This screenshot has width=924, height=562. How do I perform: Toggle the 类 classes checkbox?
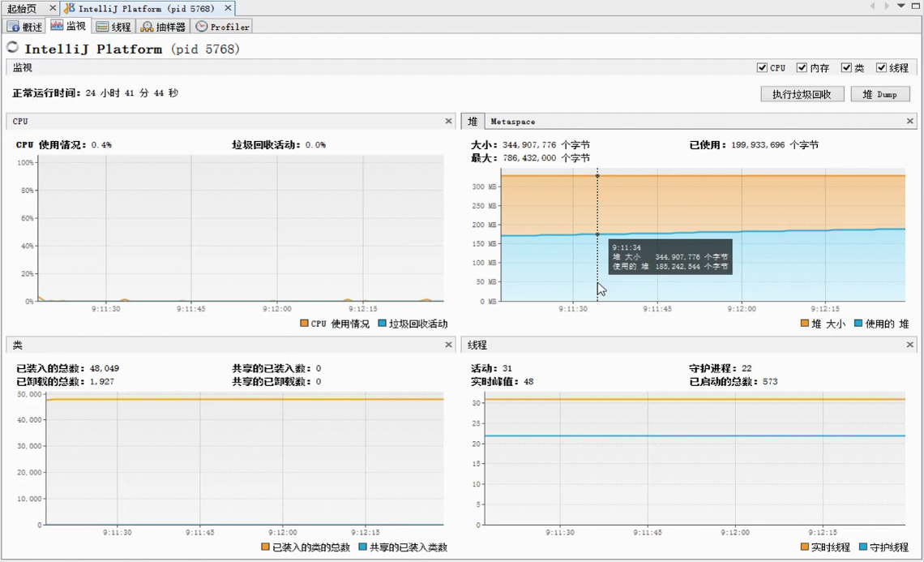846,68
